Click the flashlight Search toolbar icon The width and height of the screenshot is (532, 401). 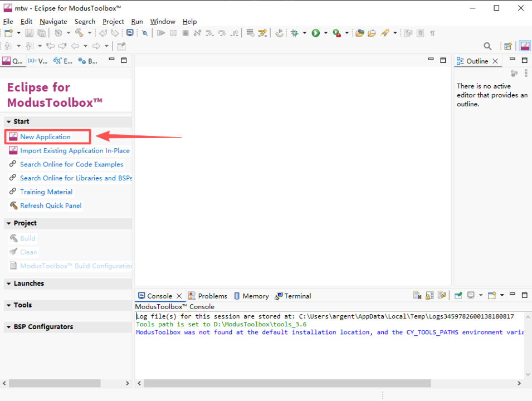(x=384, y=33)
